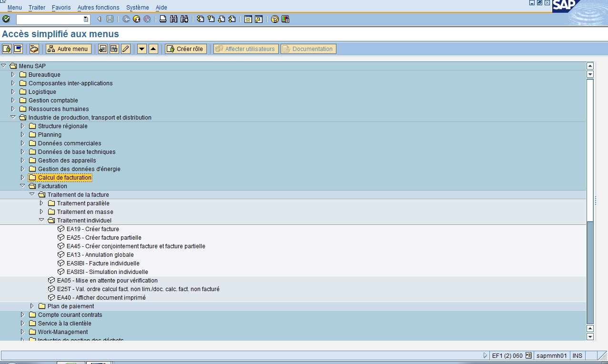Click the Create shortcut icon
608x364 pixels.
[x=258, y=19]
